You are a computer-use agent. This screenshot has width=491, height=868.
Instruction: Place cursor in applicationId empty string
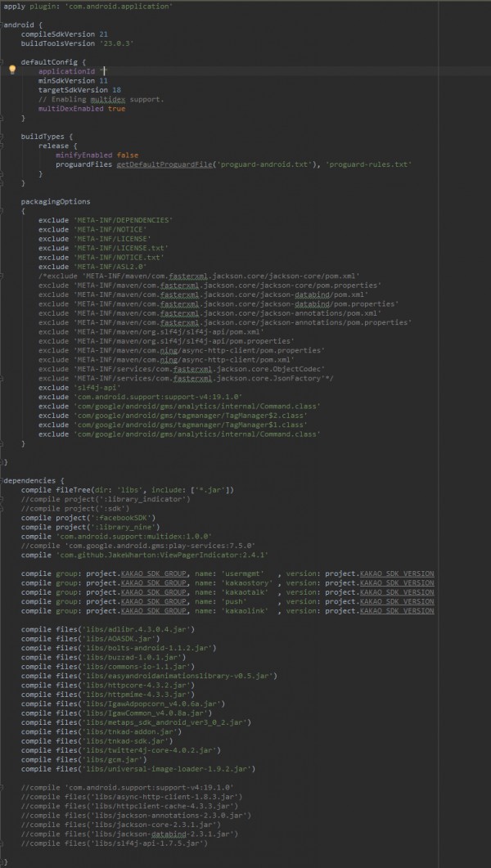(102, 71)
